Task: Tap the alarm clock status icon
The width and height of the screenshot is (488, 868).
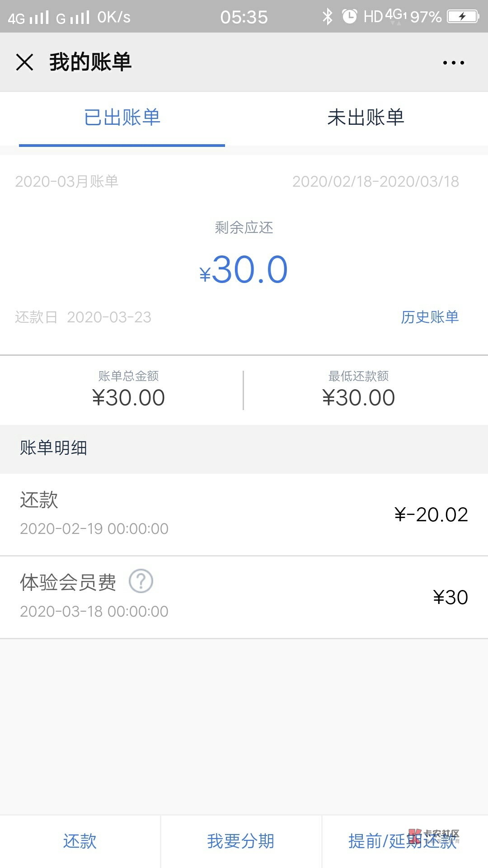Action: [x=349, y=17]
